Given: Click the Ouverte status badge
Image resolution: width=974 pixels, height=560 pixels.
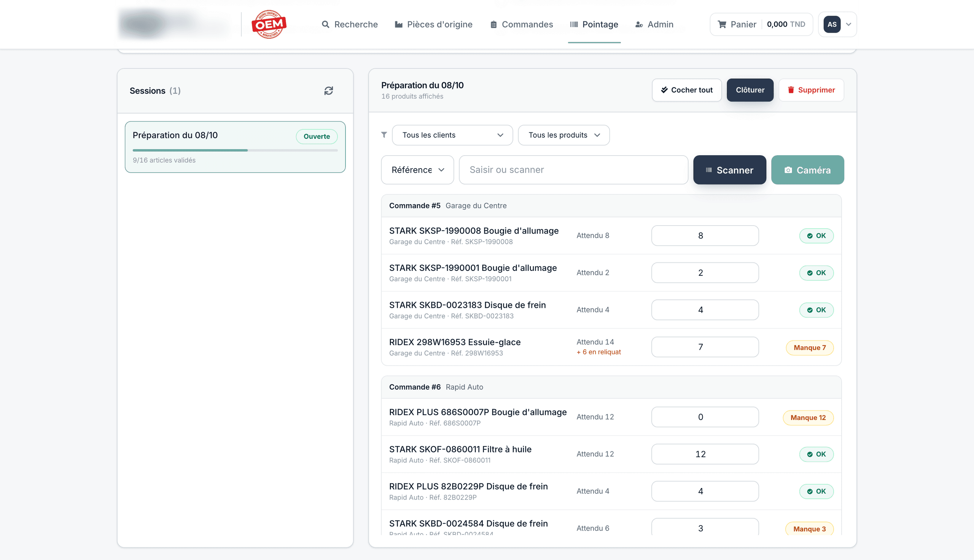Looking at the screenshot, I should (317, 136).
